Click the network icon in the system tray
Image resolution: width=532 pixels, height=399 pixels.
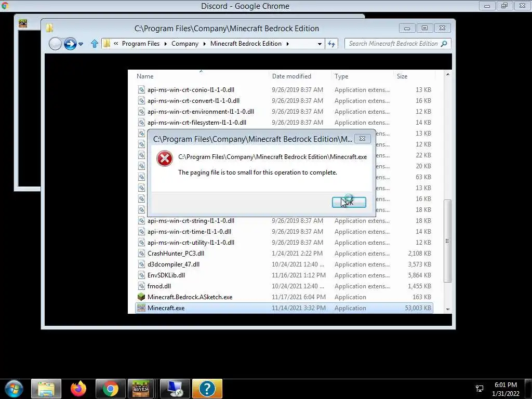coord(480,389)
